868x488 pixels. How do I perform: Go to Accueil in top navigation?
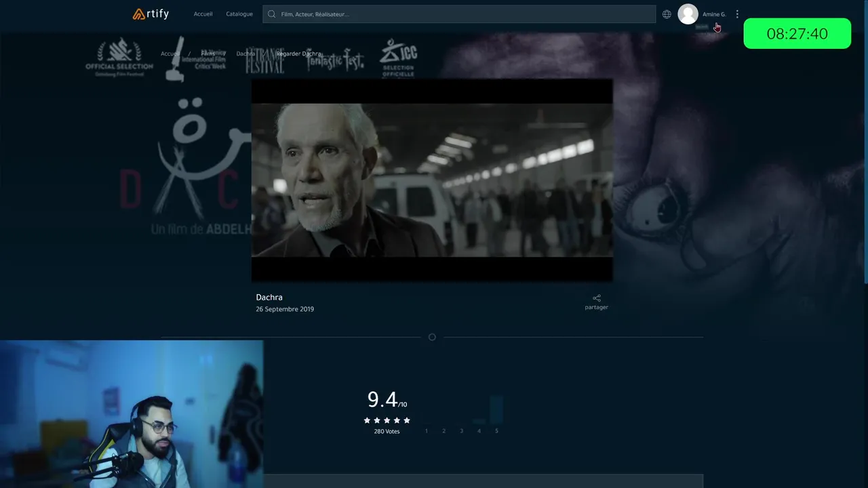[x=203, y=14]
